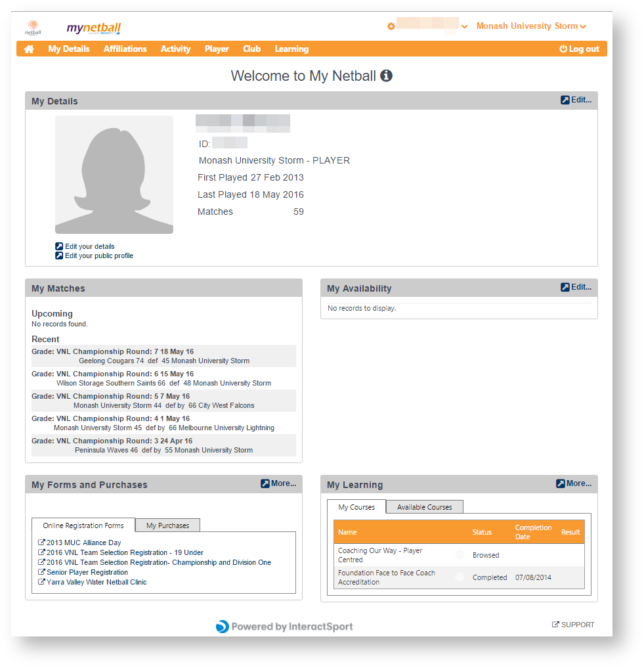Screen dimensions: 644x668
Task: Click Coaching Our Way - Player Centred course
Action: (x=380, y=554)
